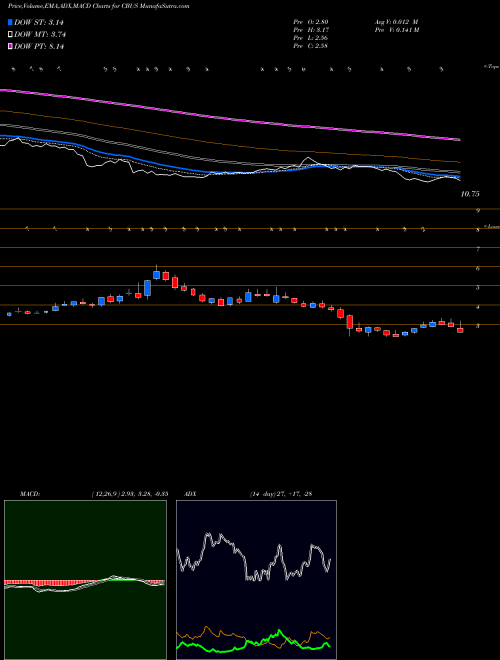Click the chart title mentioning MunafaSutra.com

point(99,6)
